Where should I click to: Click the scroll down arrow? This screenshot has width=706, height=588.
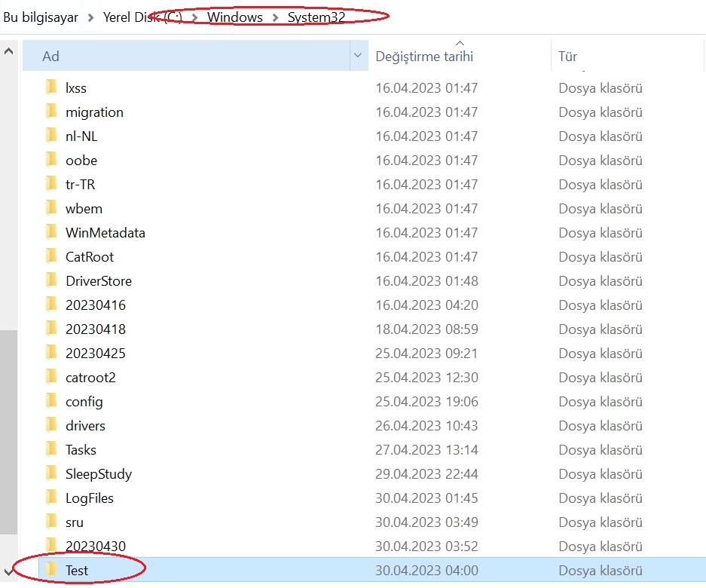pos(8,569)
